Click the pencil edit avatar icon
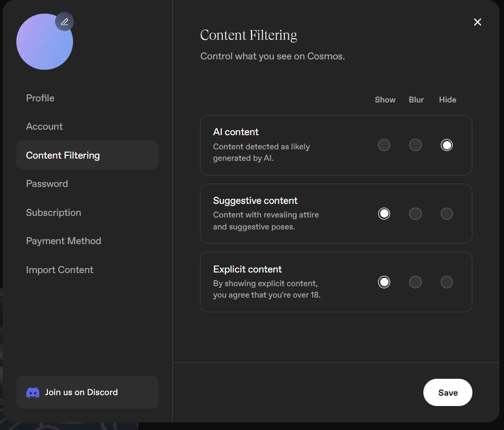This screenshot has width=504, height=430. point(65,22)
